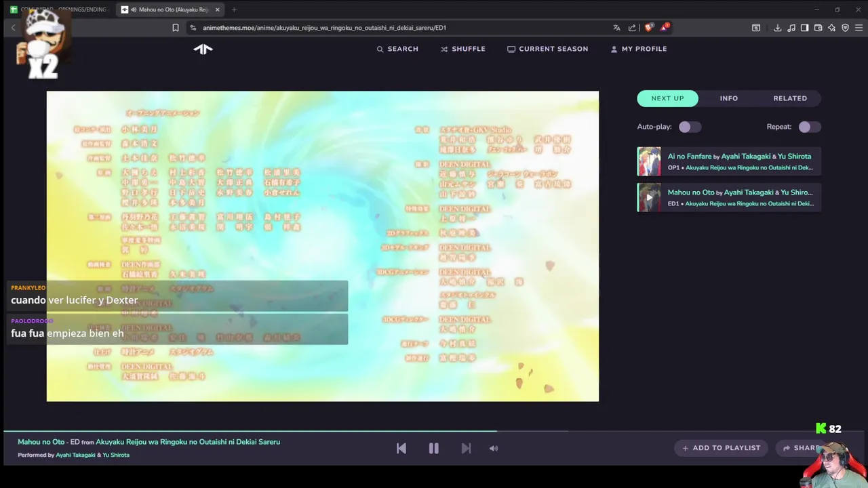Open CURRENT SEASON page

(548, 49)
